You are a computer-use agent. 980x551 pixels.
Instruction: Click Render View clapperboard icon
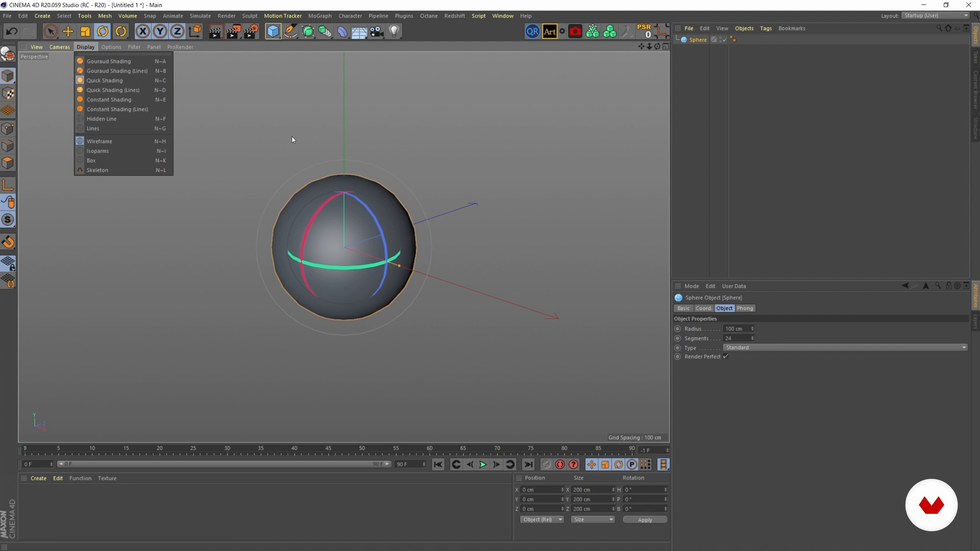(215, 32)
